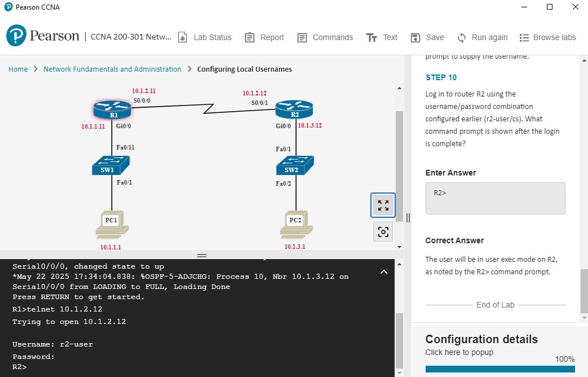Click the Fa0/11 interface label
The image size is (588, 377).
click(x=125, y=147)
